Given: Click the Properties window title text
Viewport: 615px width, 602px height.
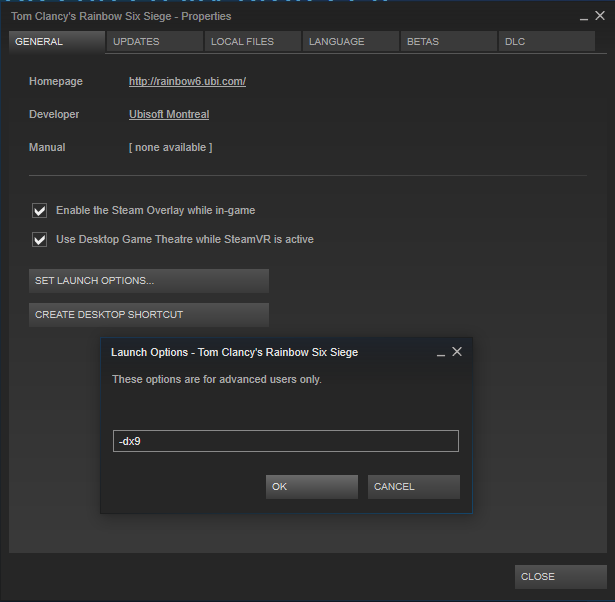Looking at the screenshot, I should point(121,16).
